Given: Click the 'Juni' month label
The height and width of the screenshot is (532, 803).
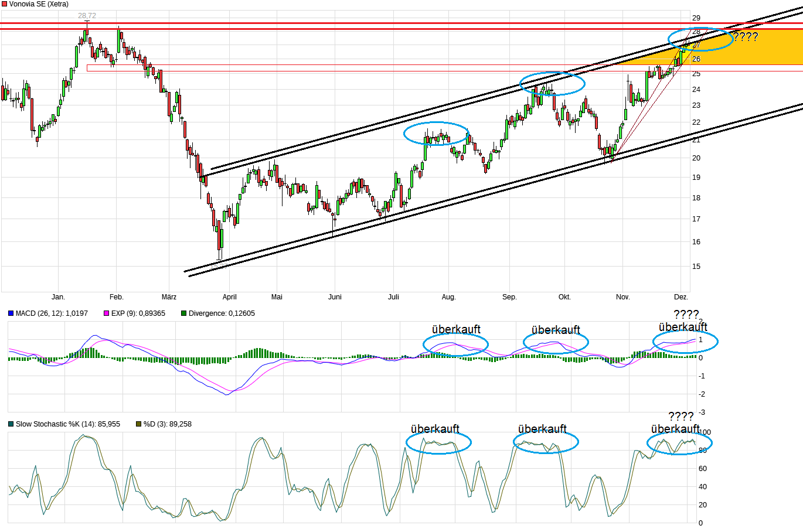Looking at the screenshot, I should tap(335, 297).
